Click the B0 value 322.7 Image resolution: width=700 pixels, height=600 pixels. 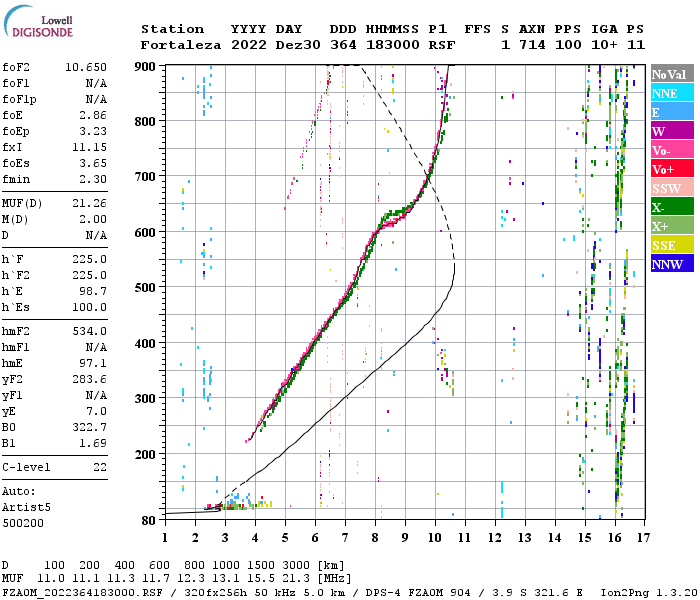[89, 427]
